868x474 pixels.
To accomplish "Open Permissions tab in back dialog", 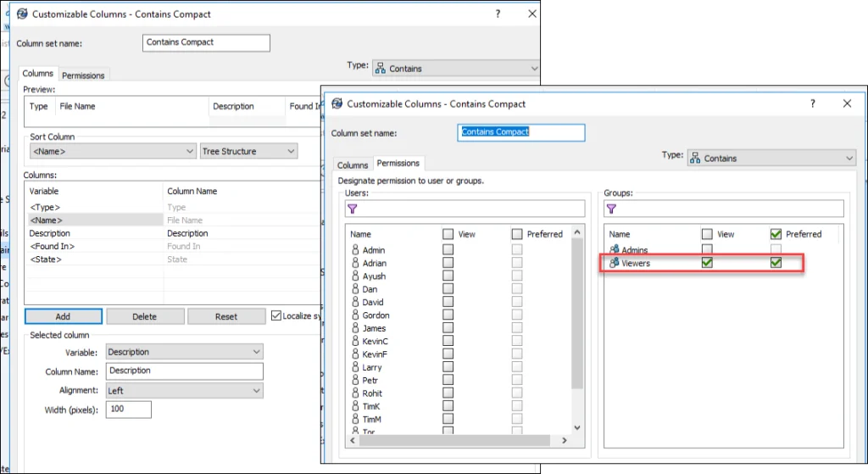I will (83, 75).
